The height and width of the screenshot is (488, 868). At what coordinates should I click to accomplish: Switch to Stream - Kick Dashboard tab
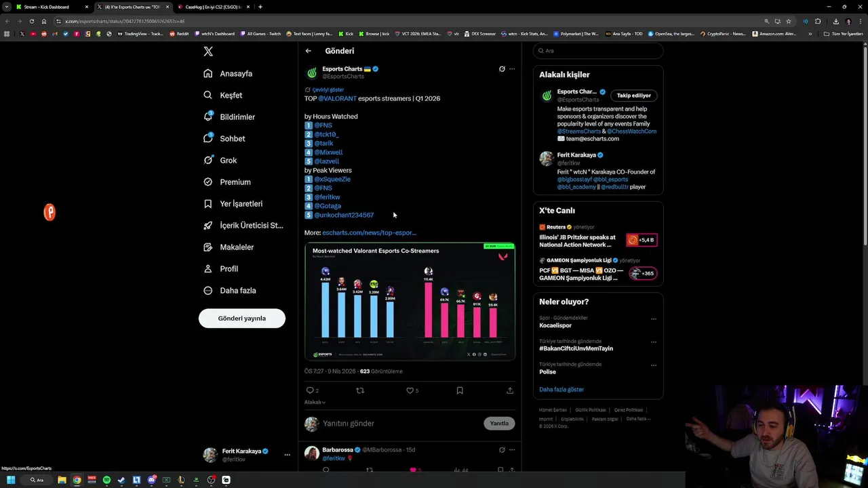click(52, 7)
